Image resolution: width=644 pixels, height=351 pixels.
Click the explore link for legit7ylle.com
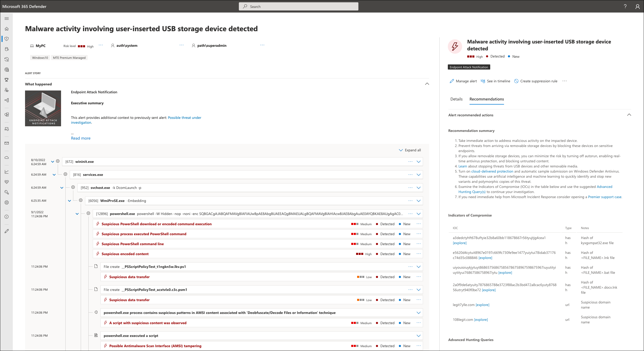[482, 304]
